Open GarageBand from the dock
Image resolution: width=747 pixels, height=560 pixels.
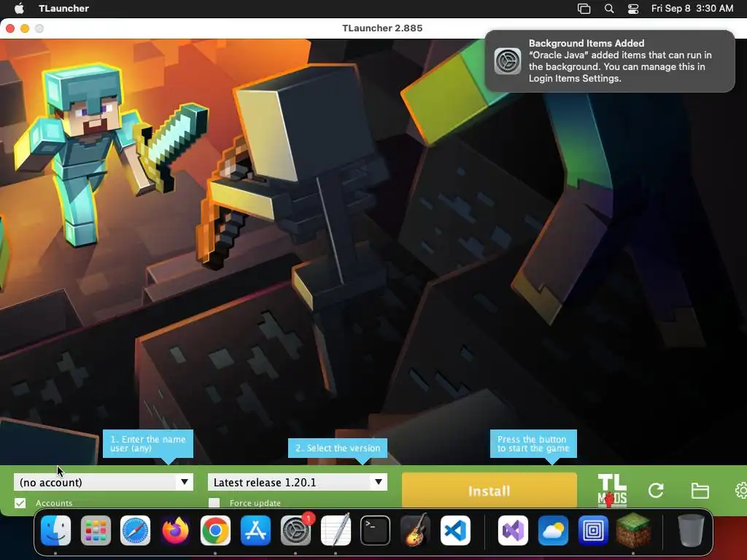point(415,531)
